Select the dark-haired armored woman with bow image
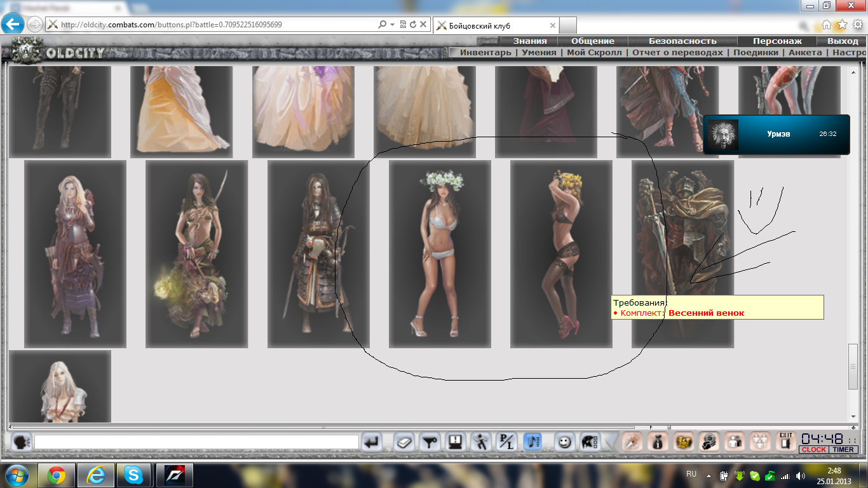Viewport: 868px width, 488px height. click(x=318, y=254)
